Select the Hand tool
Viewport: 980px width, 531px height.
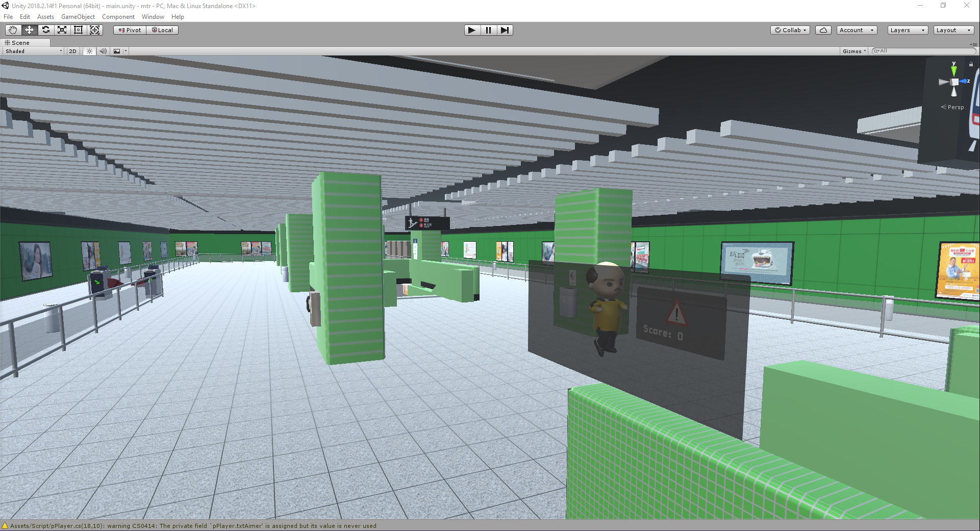click(x=13, y=30)
